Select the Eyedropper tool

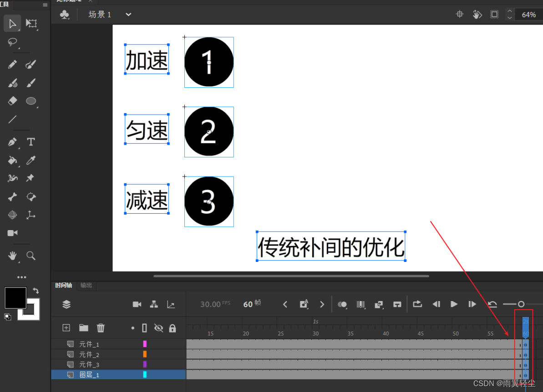point(31,160)
